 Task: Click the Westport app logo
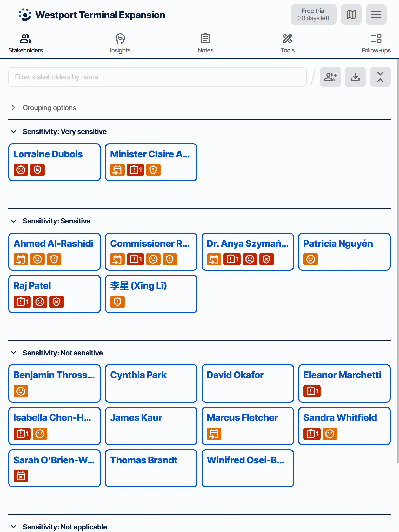(25, 15)
